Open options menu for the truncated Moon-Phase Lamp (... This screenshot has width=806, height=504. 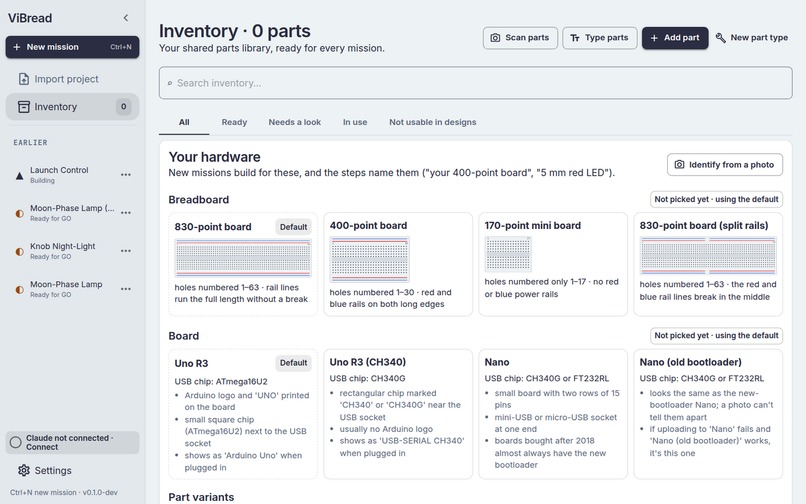pos(126,213)
